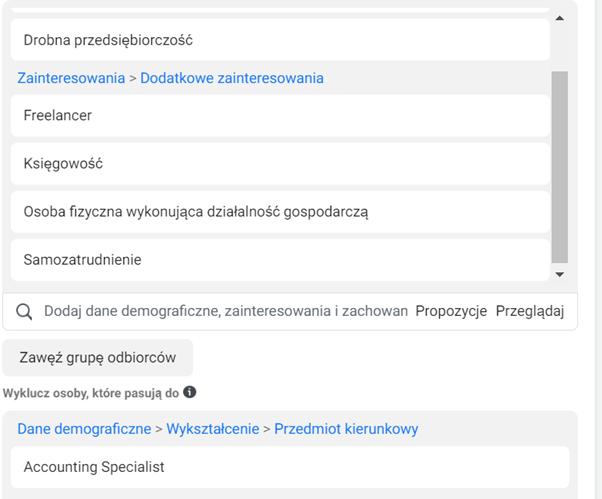This screenshot has height=499, width=602.
Task: Open the Dane demograficzne breadcrumb link
Action: 84,429
